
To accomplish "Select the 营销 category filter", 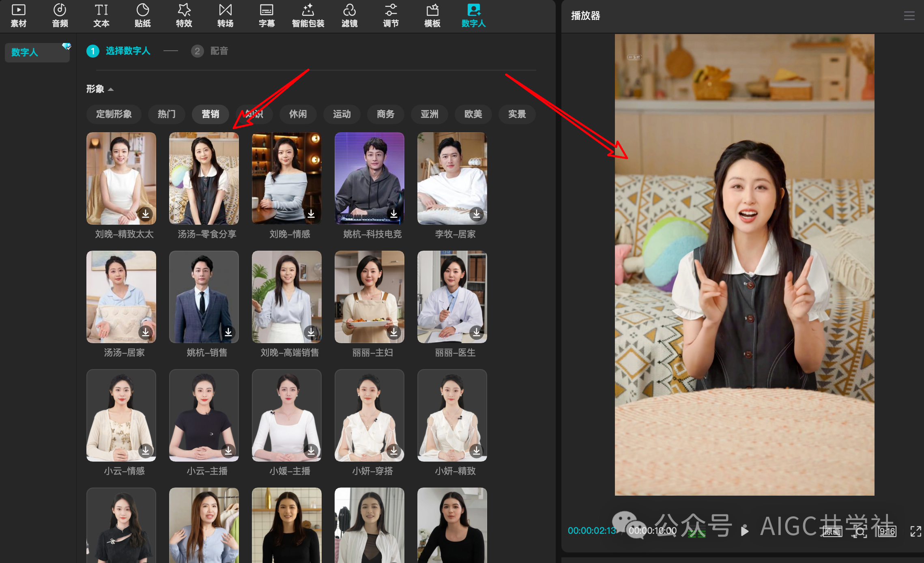I will 210,114.
